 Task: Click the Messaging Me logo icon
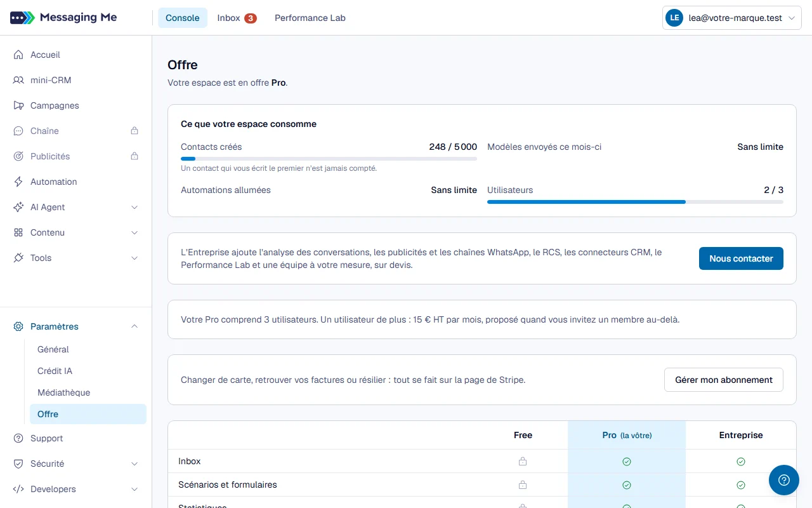(x=23, y=18)
